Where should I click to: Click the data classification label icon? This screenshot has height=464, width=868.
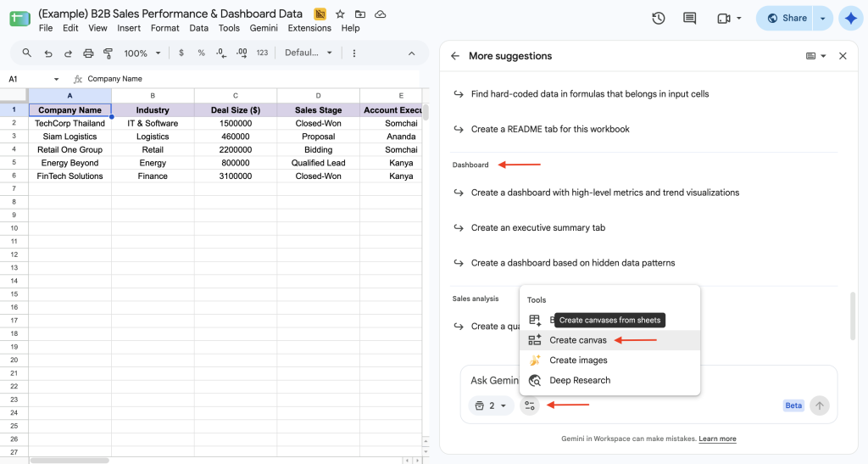pos(320,14)
